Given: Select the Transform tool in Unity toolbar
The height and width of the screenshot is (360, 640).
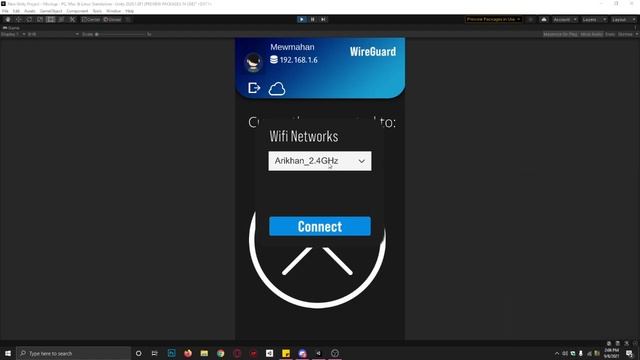Looking at the screenshot, I should tap(61, 20).
